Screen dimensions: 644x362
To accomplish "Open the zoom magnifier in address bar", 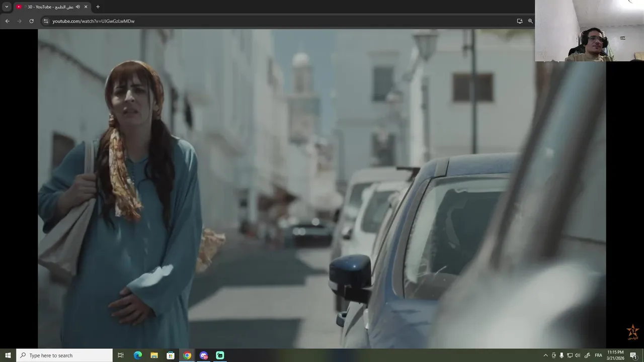I will (x=530, y=21).
